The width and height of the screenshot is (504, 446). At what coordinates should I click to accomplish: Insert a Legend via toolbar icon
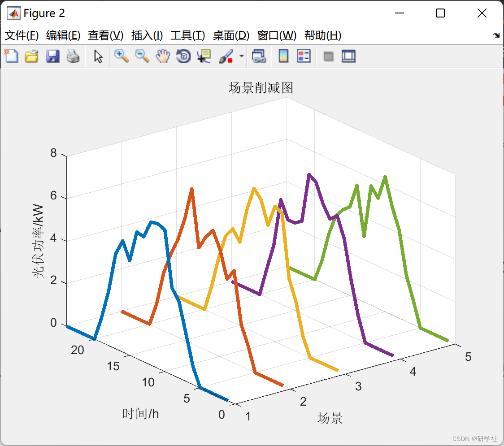click(x=304, y=56)
